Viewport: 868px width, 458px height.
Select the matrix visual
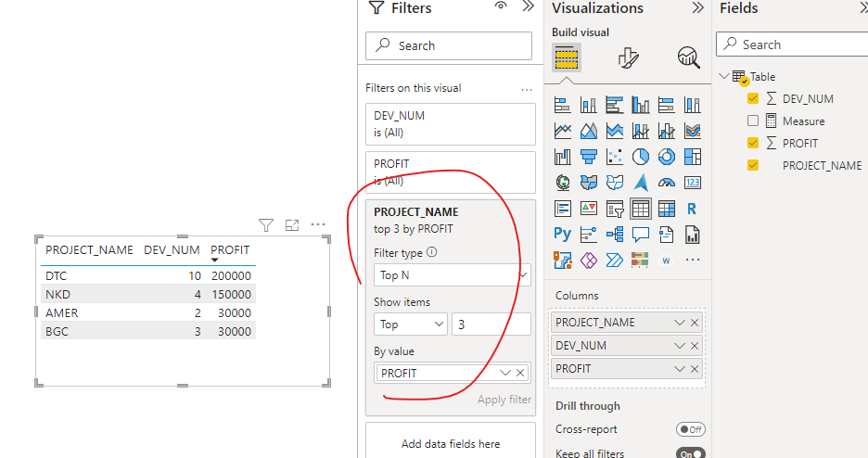coord(667,210)
